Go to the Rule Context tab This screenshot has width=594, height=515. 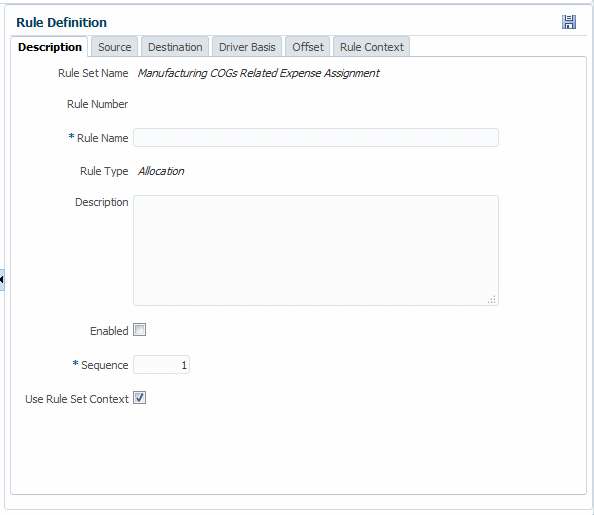point(372,47)
